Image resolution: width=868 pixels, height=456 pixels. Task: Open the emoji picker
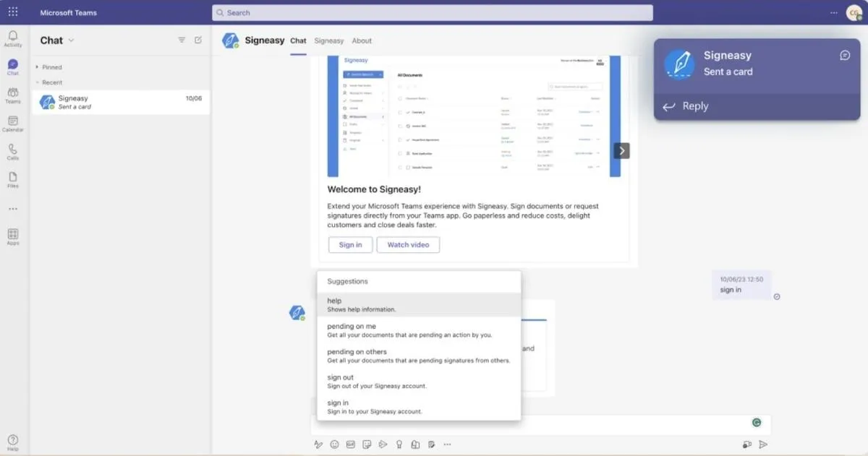coord(334,444)
